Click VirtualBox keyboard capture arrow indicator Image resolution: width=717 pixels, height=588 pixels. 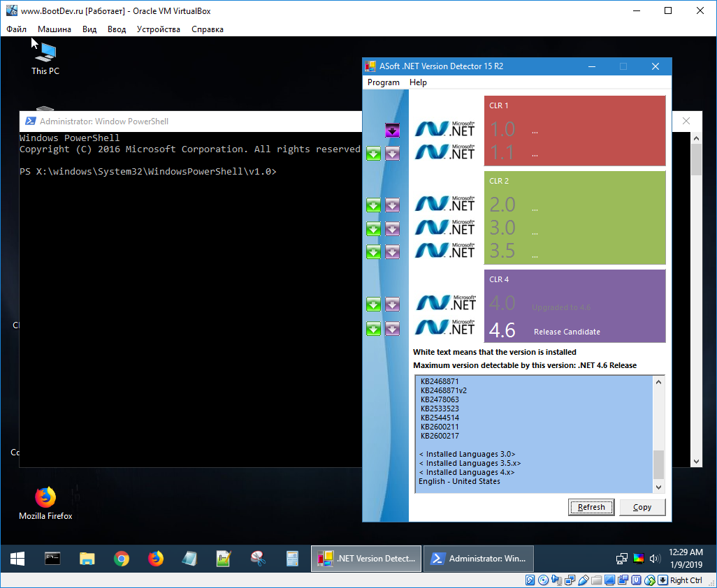662,580
